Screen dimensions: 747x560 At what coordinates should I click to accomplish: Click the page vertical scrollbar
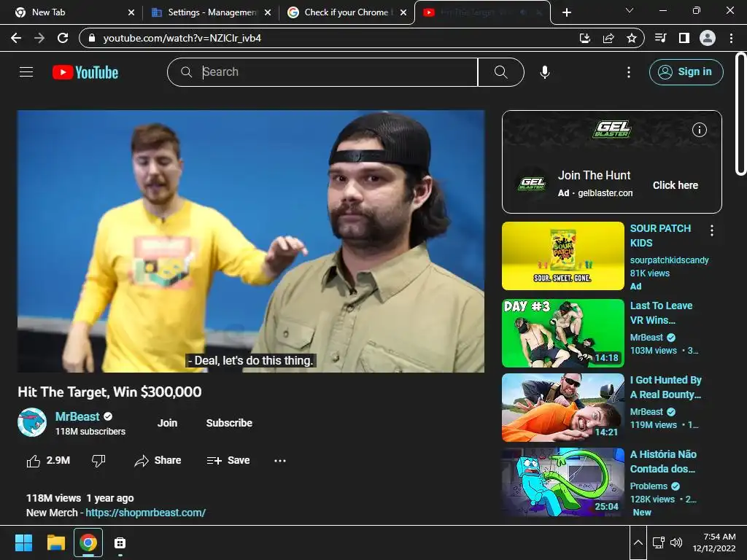(741, 114)
